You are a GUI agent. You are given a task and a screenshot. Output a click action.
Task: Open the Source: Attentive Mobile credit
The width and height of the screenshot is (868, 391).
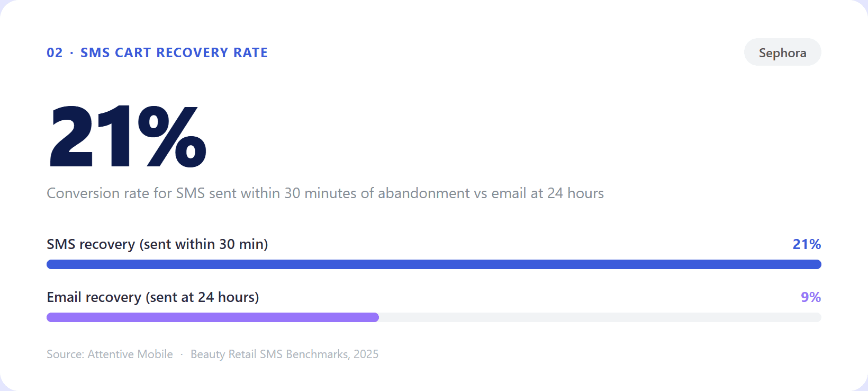(x=110, y=354)
